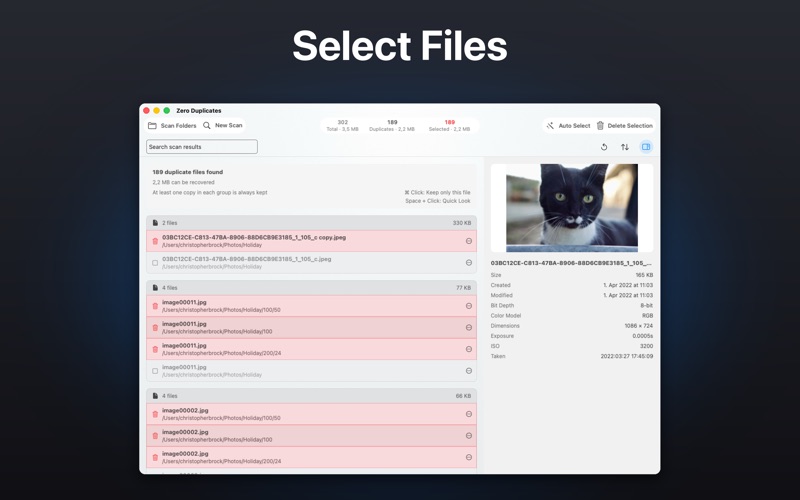This screenshot has width=800, height=500.
Task: Click '189 duplicate files found' heading
Action: 187,172
